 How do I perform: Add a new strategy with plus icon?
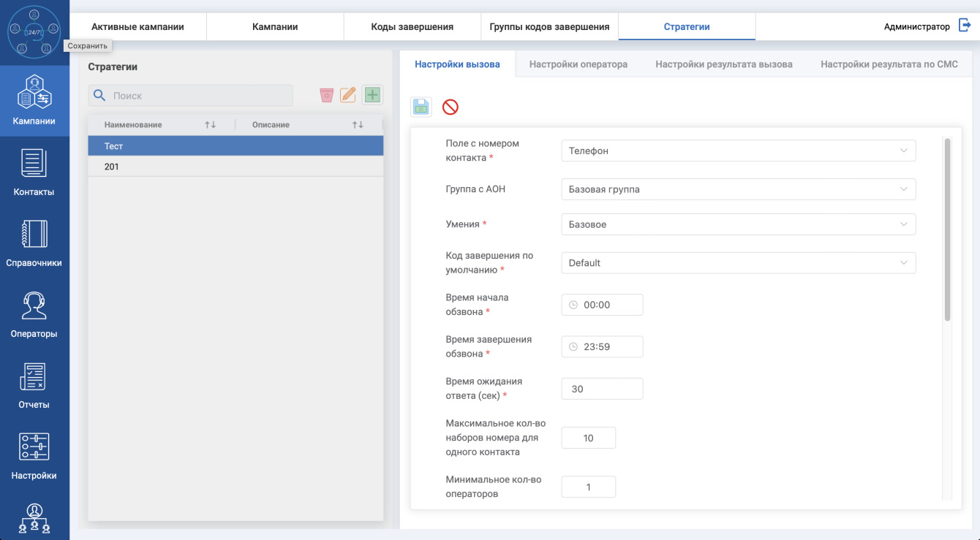pyautogui.click(x=373, y=95)
